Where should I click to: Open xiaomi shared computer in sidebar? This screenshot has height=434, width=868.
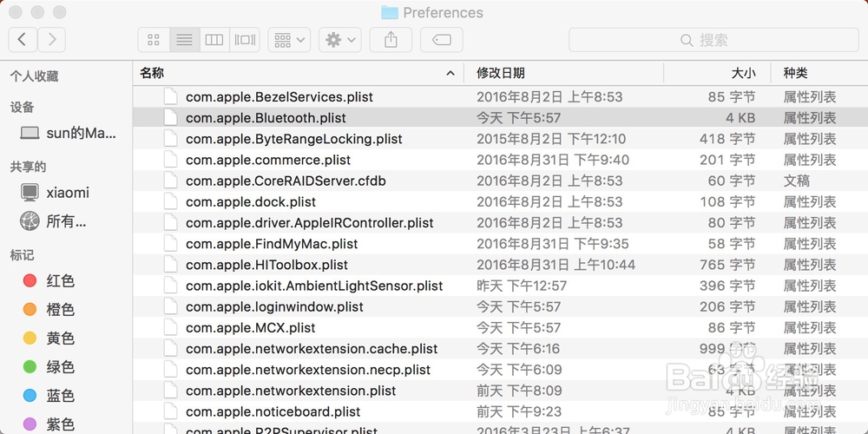55,193
